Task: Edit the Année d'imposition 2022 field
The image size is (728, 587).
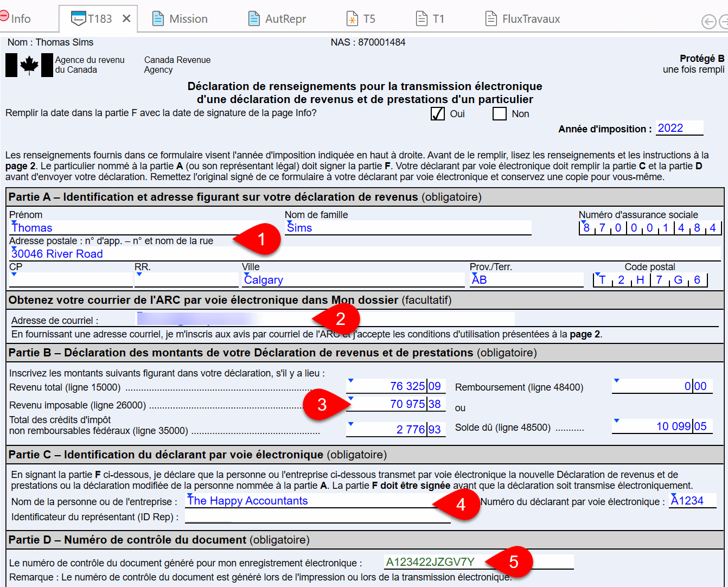Action: (679, 128)
